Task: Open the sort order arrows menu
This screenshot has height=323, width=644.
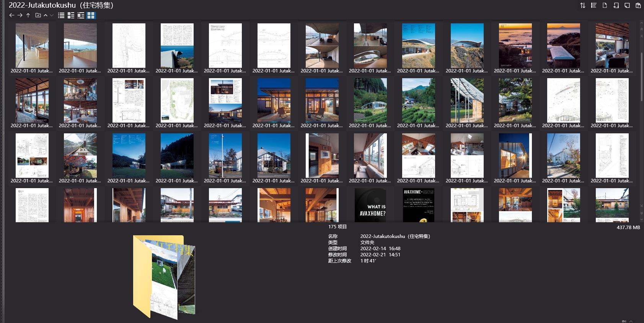Action: click(x=583, y=5)
